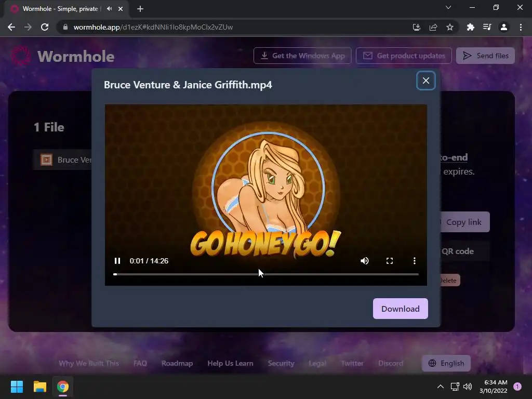
Task: Open the notification badge
Action: [x=517, y=387]
